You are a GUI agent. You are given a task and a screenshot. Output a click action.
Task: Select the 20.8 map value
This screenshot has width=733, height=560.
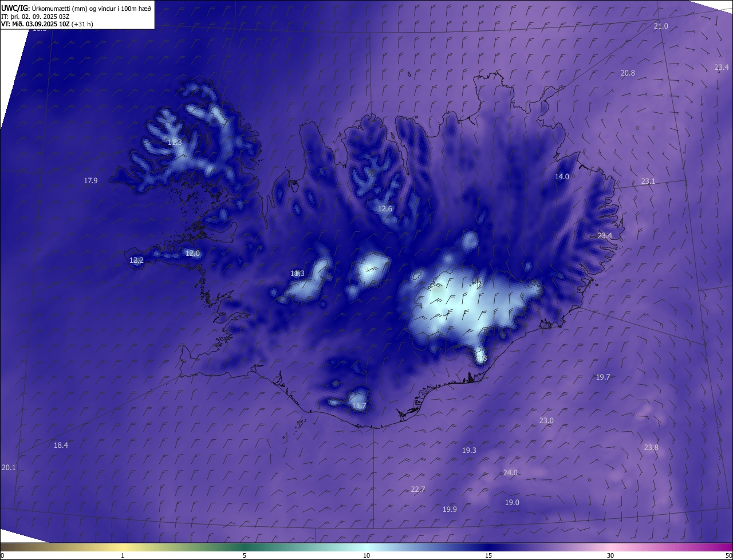point(628,73)
